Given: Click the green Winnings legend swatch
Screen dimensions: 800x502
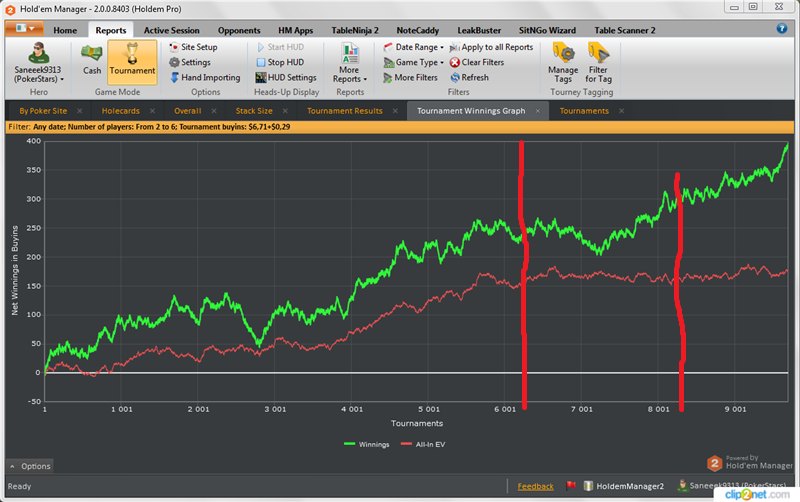Looking at the screenshot, I should (349, 444).
